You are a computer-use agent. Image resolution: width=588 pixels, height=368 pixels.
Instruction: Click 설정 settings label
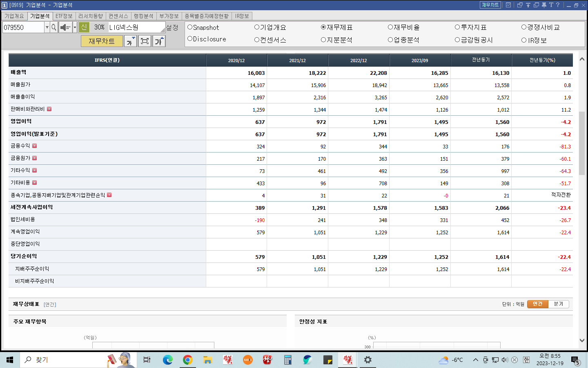pyautogui.click(x=172, y=27)
